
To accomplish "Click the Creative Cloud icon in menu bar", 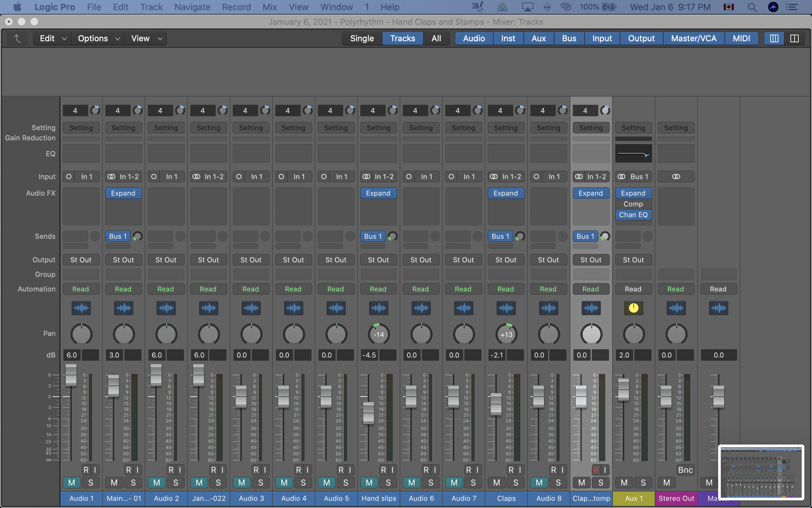I will (566, 7).
